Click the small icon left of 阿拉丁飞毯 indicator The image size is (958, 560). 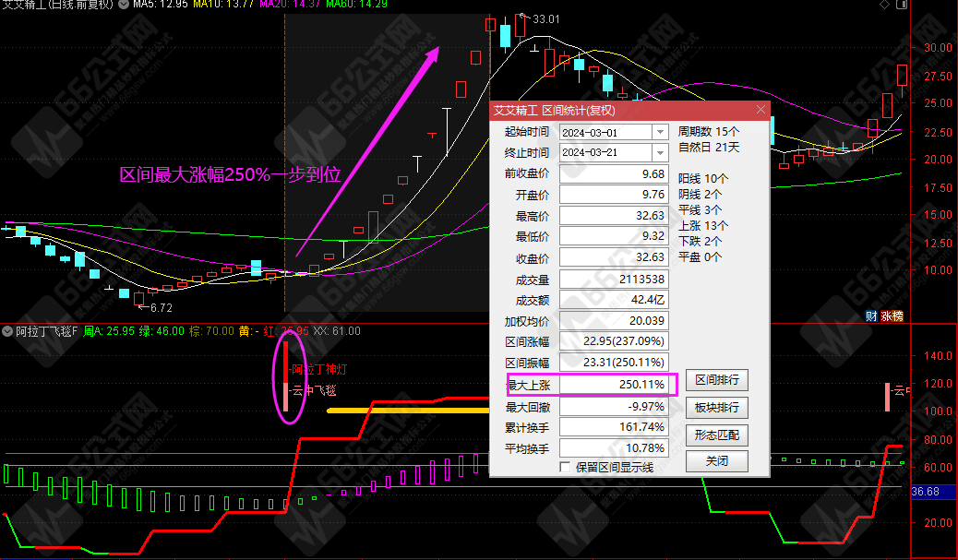click(6, 330)
